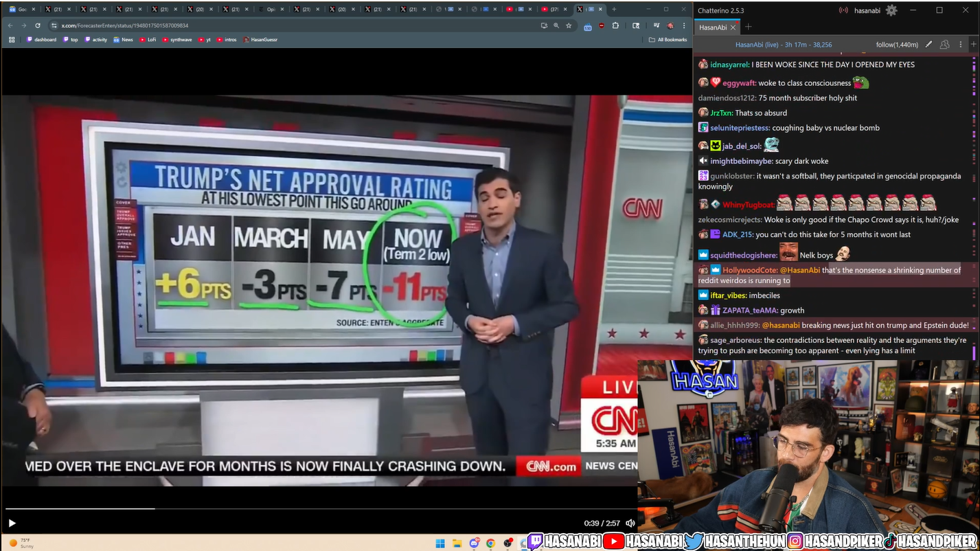The height and width of the screenshot is (551, 980).
Task: Close the HasanAbi Chatterino tab
Action: (733, 27)
